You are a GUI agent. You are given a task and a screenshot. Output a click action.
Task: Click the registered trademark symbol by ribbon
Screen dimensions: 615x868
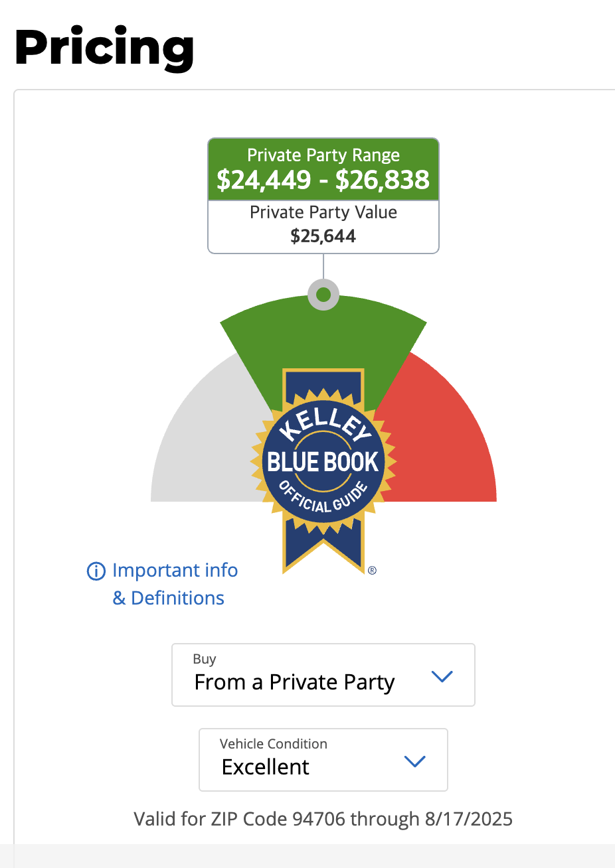coord(372,570)
